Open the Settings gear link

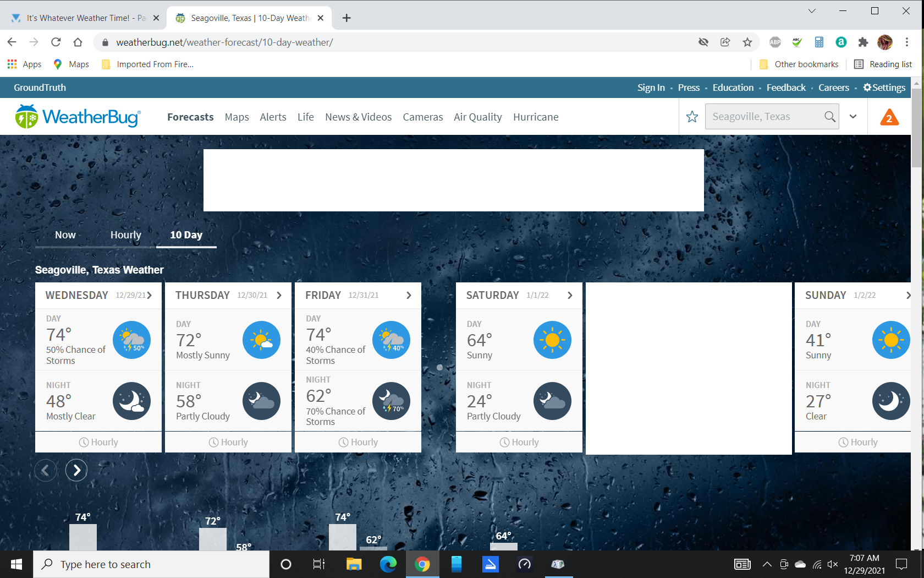884,88
